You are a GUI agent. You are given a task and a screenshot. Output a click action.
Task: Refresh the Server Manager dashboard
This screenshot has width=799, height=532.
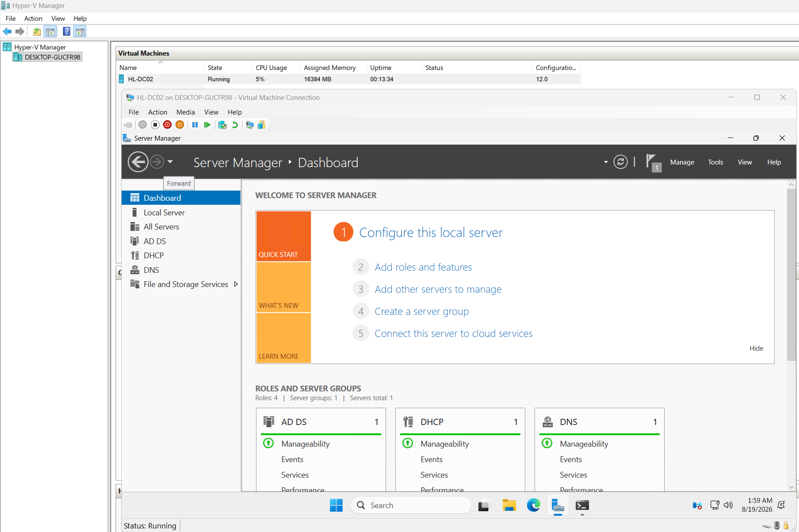coord(620,162)
